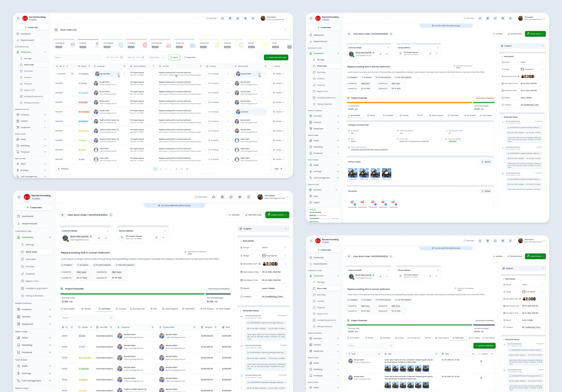562x392 pixels.
Task: Open Assigned status dropdown in Photos & Videos window
Action: click(522, 46)
